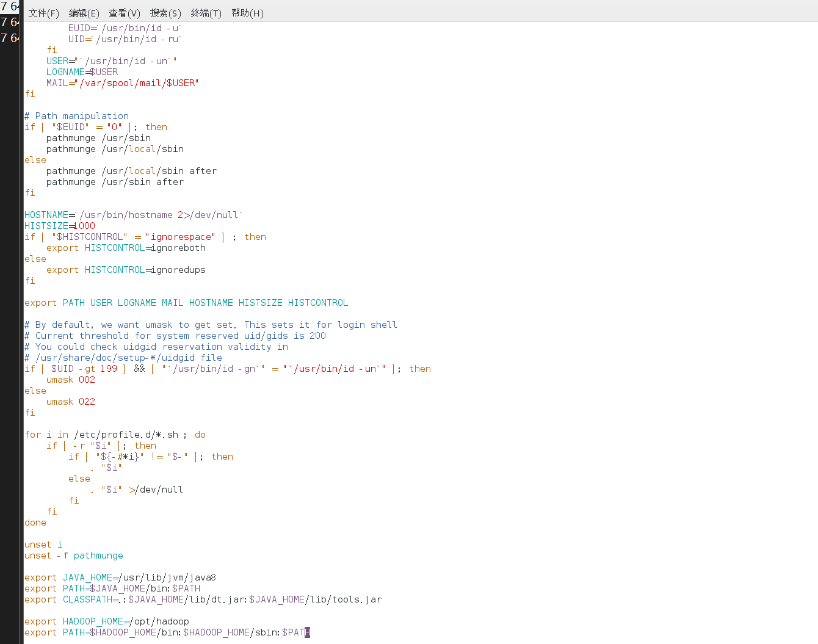
Task: Click the HOSTNAME assignment line
Action: (x=134, y=215)
